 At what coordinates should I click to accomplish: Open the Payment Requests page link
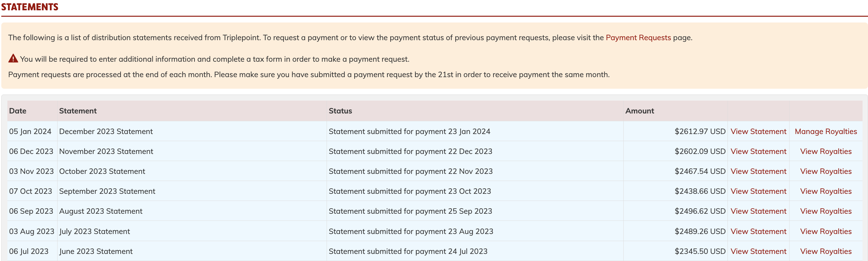coord(638,37)
